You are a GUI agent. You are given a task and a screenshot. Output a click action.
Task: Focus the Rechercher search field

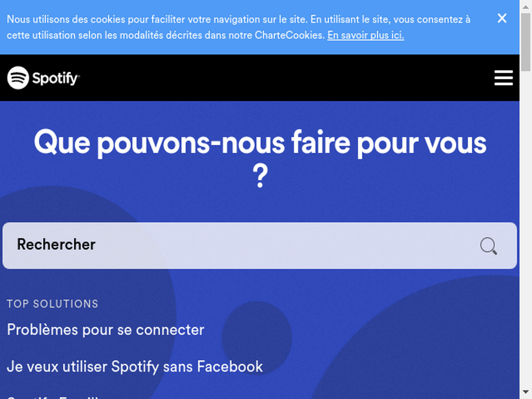pyautogui.click(x=260, y=246)
